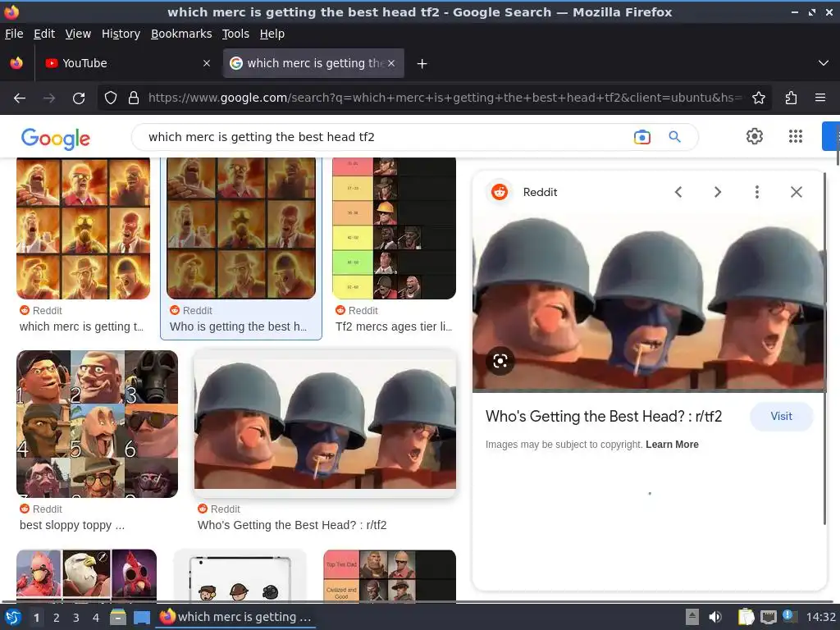The image size is (840, 630).
Task: Go back with the browser back arrow
Action: click(20, 98)
